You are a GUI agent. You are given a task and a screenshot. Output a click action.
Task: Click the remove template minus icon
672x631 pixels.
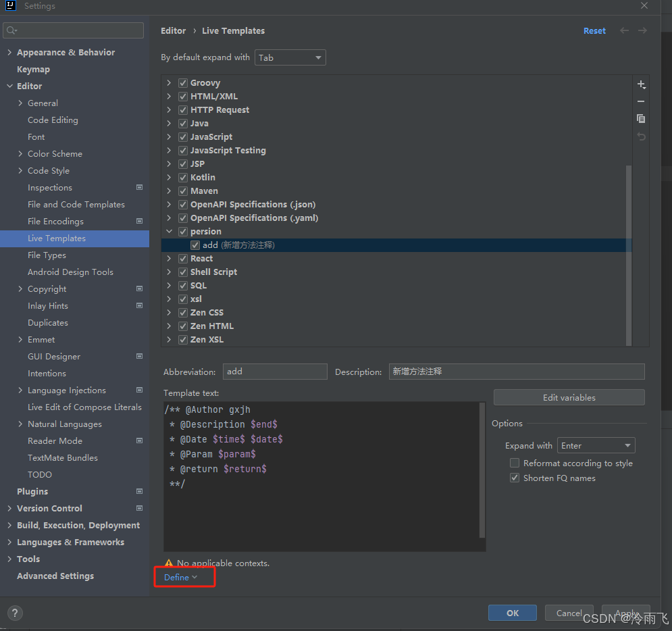[x=641, y=101]
